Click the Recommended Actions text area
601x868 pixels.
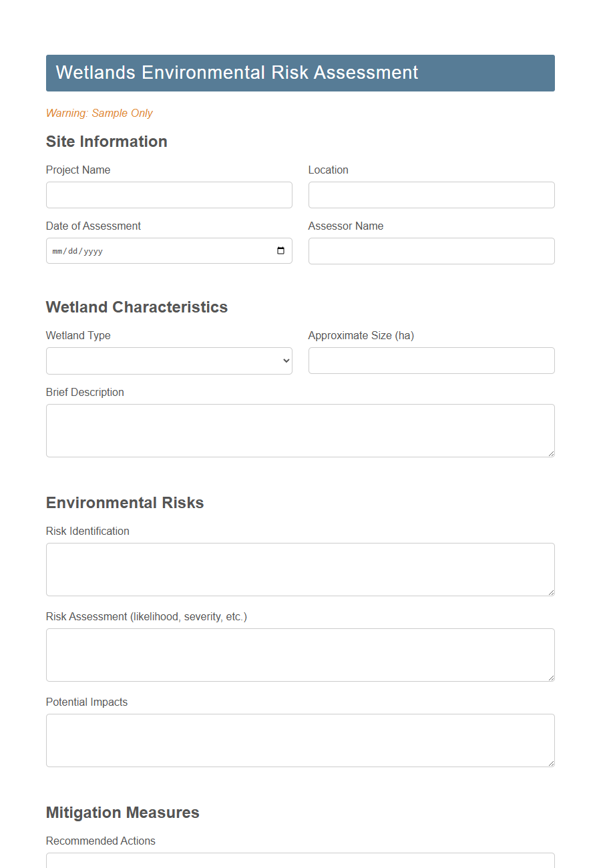tap(300, 863)
